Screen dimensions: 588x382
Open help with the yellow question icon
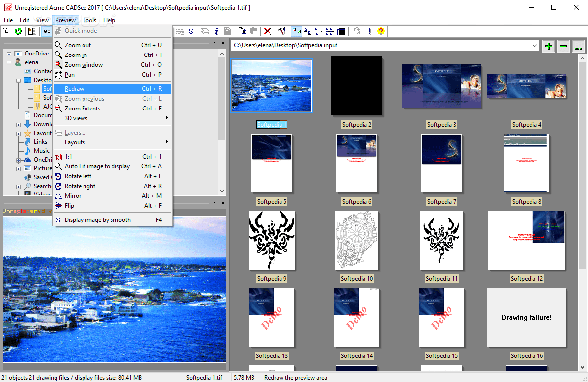pos(381,31)
